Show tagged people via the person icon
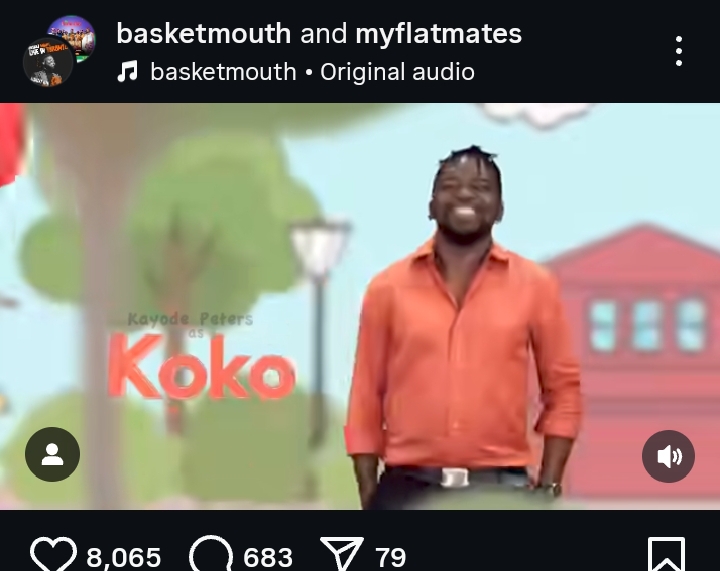This screenshot has height=571, width=720. point(52,454)
